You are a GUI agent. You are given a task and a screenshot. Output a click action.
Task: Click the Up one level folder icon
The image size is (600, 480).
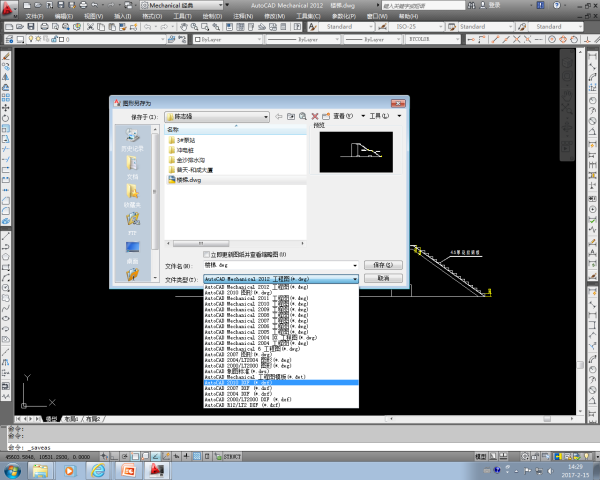(291, 116)
